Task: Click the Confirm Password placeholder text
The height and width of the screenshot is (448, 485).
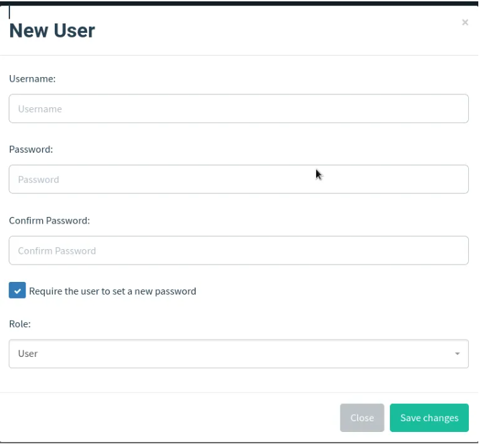Action: (x=57, y=250)
